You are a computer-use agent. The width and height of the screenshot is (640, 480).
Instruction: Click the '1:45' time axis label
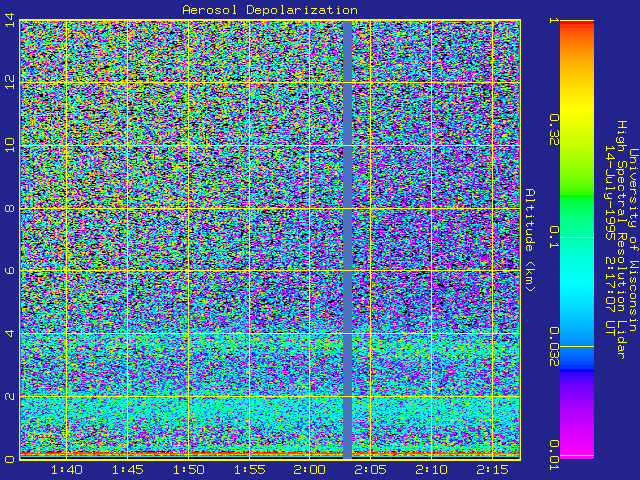click(128, 469)
